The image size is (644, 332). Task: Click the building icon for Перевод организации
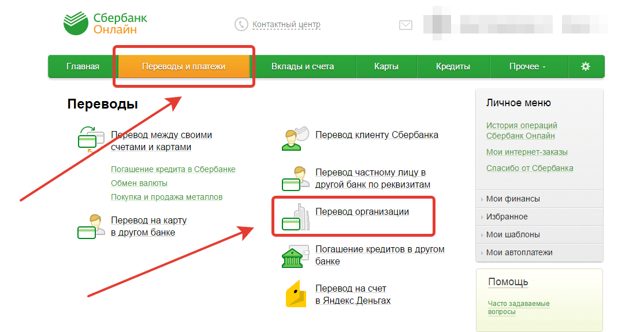pos(295,217)
